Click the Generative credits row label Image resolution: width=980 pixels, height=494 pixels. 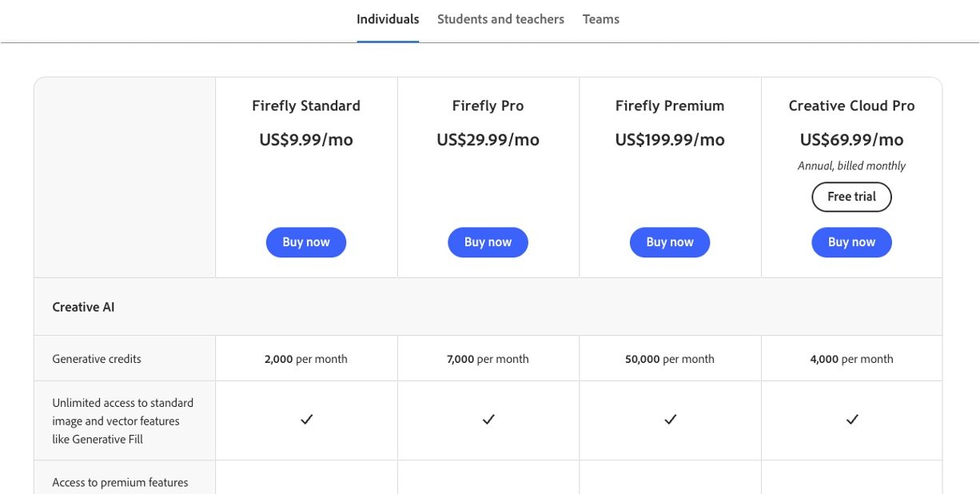(97, 359)
